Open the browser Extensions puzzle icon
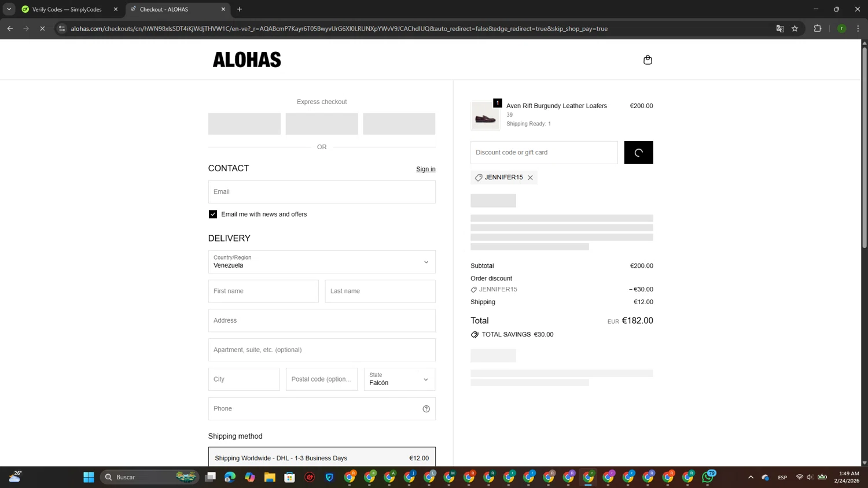The image size is (868, 488). click(x=818, y=28)
